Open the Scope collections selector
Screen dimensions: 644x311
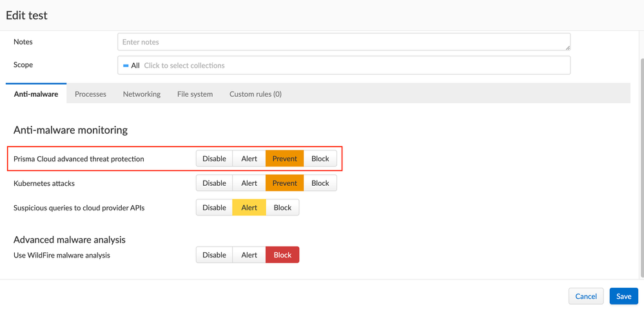355,65
